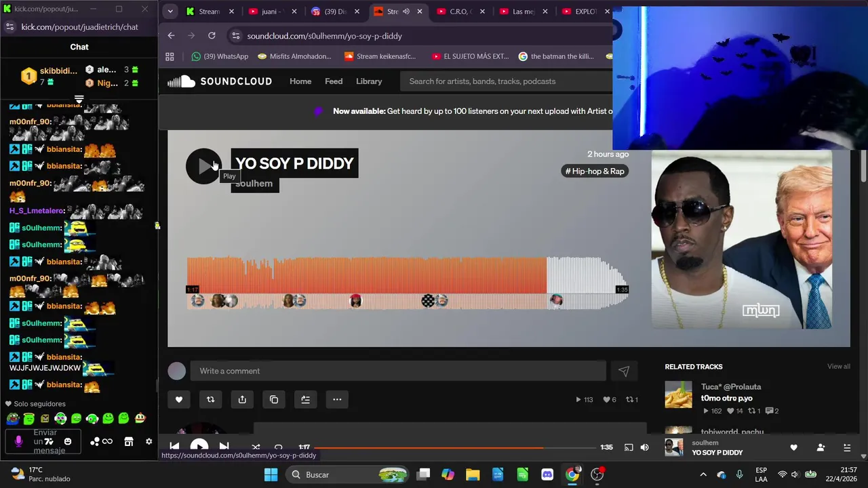Insert the Pepe frog emote
This screenshot has height=488, width=868.
(x=12, y=419)
